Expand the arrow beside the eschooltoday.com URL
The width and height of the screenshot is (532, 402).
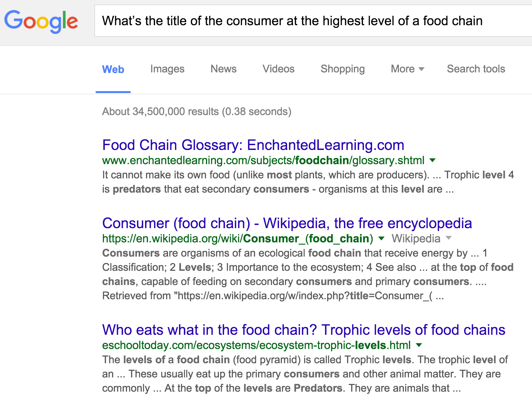pyautogui.click(x=419, y=345)
